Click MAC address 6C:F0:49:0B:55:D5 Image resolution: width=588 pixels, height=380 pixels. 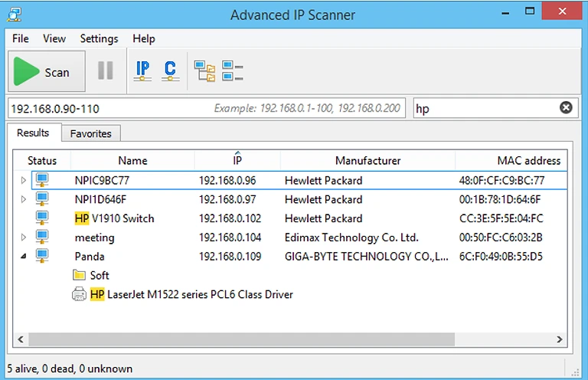click(x=501, y=256)
